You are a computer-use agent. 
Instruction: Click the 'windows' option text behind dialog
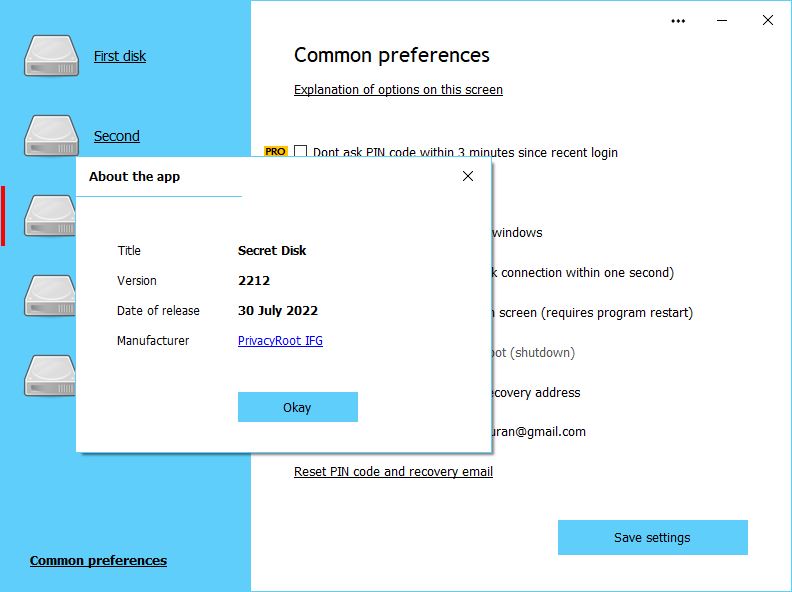tap(517, 233)
